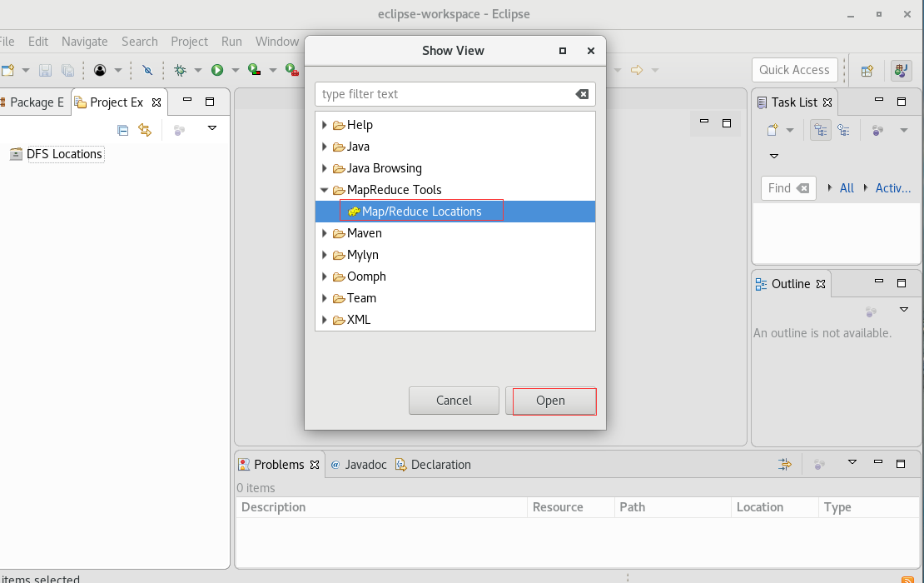Open New Task dropdown arrow in Task List
The width and height of the screenshot is (924, 583).
[790, 130]
